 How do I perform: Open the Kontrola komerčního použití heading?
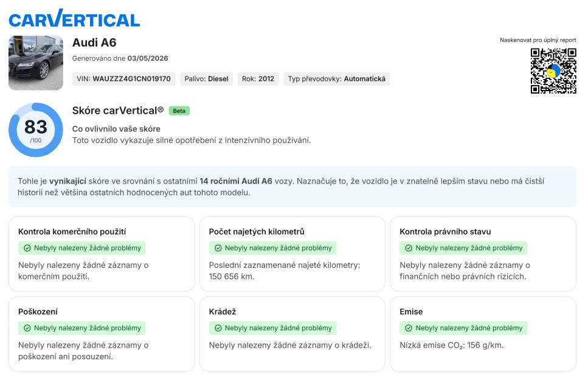(x=72, y=232)
